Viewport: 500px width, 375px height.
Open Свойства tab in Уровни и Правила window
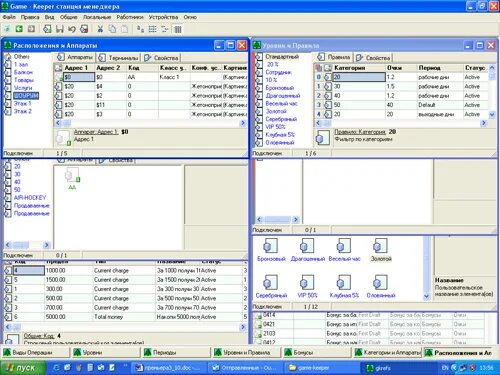pyautogui.click(x=373, y=58)
